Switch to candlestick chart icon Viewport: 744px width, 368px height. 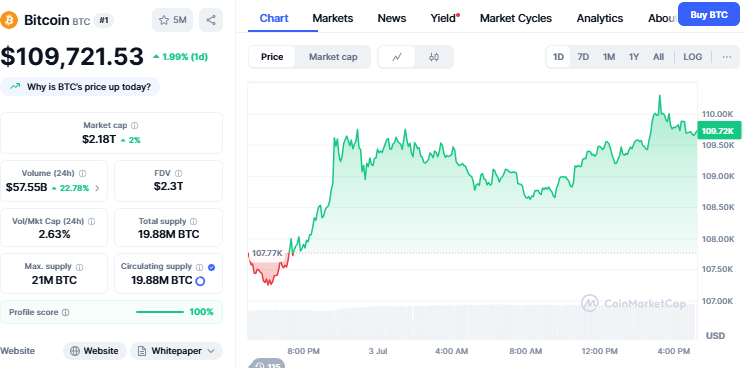click(x=434, y=57)
